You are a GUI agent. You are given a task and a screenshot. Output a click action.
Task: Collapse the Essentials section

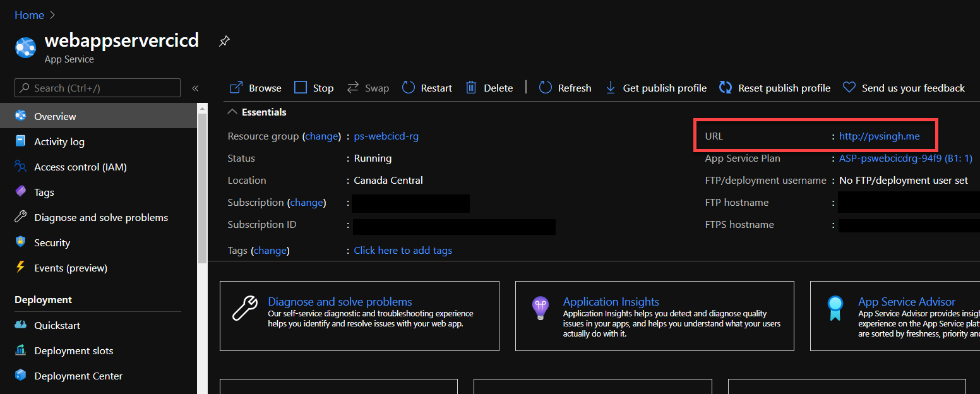click(232, 112)
